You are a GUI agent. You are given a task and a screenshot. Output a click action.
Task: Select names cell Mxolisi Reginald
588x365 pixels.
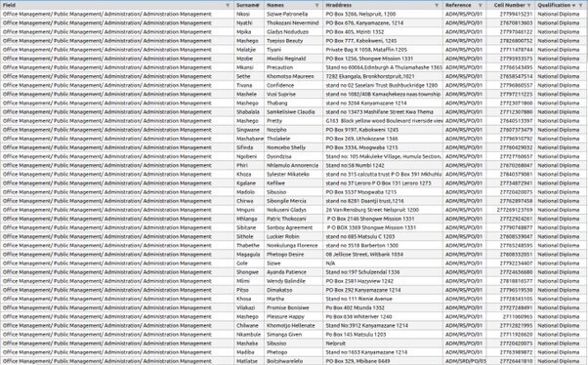[294, 59]
